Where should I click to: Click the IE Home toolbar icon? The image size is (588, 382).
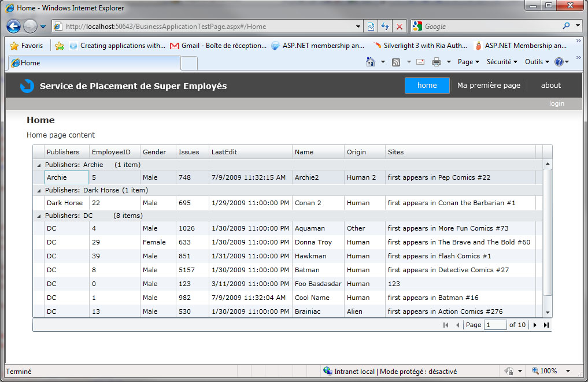pos(371,62)
